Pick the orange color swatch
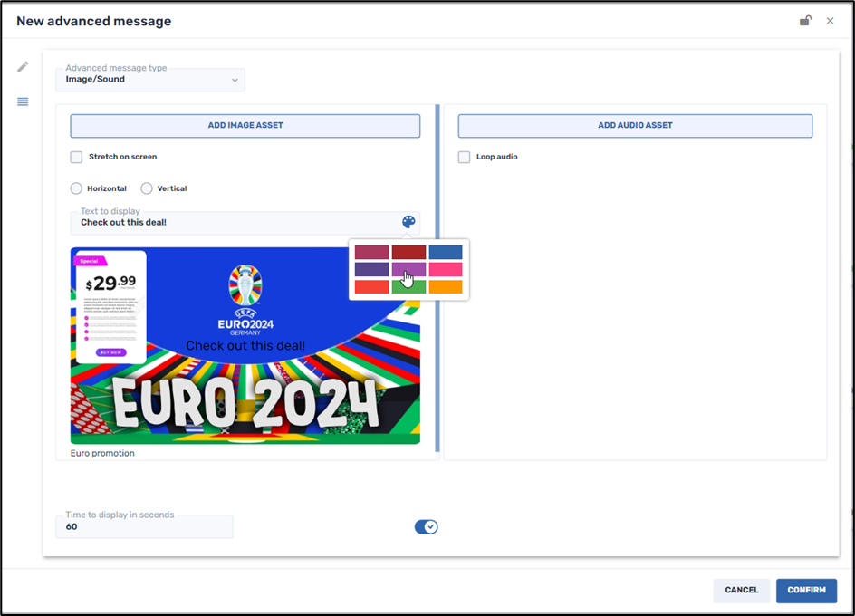 point(446,287)
